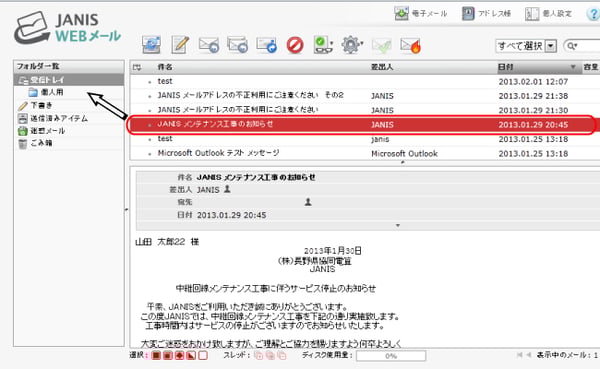600x369 pixels.
Task: Compose a new message with pencil icon
Action: point(180,45)
